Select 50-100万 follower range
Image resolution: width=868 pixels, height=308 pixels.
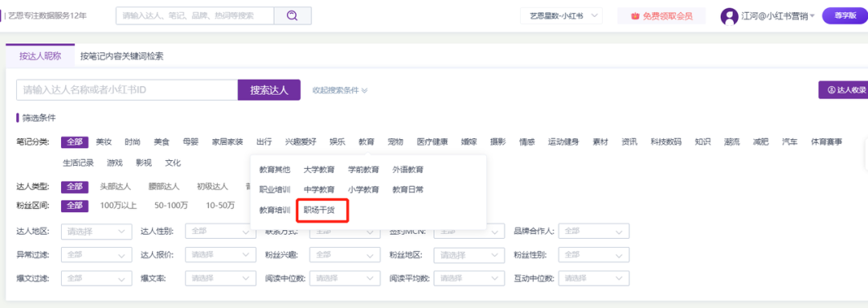point(171,206)
